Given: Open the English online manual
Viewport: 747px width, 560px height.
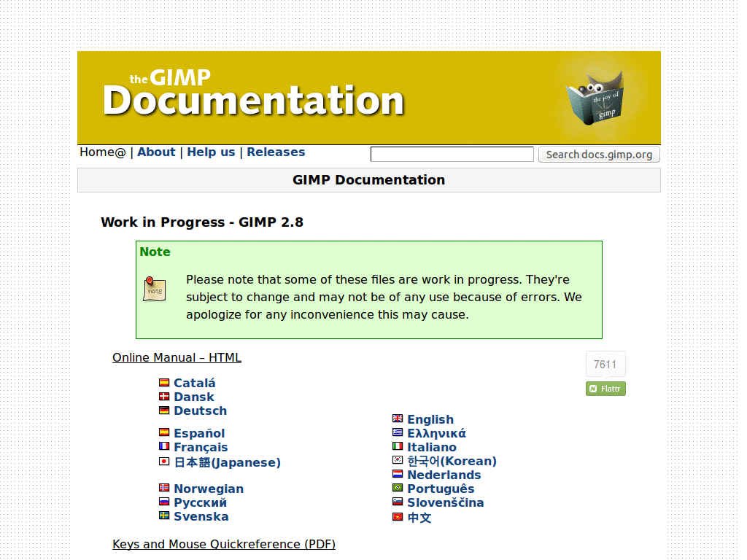Looking at the screenshot, I should pyautogui.click(x=430, y=419).
